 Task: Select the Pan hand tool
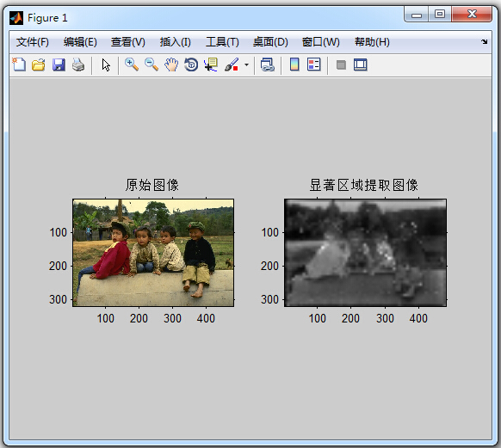(171, 64)
